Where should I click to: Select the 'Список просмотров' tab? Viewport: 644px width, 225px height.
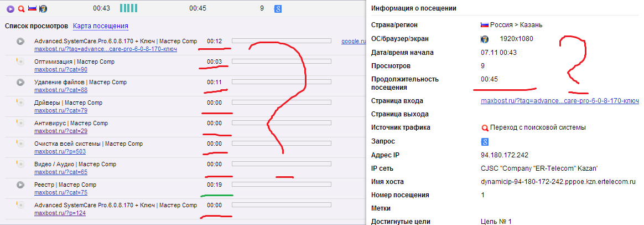point(37,27)
